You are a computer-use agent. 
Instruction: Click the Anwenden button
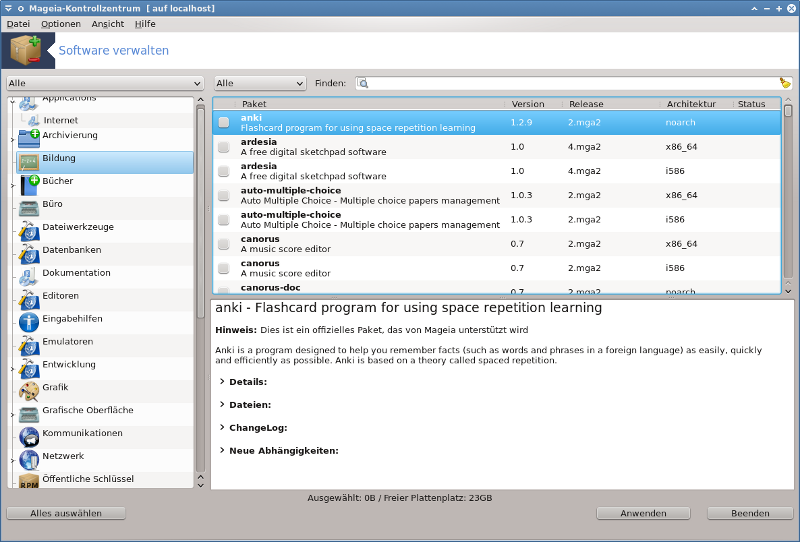643,513
